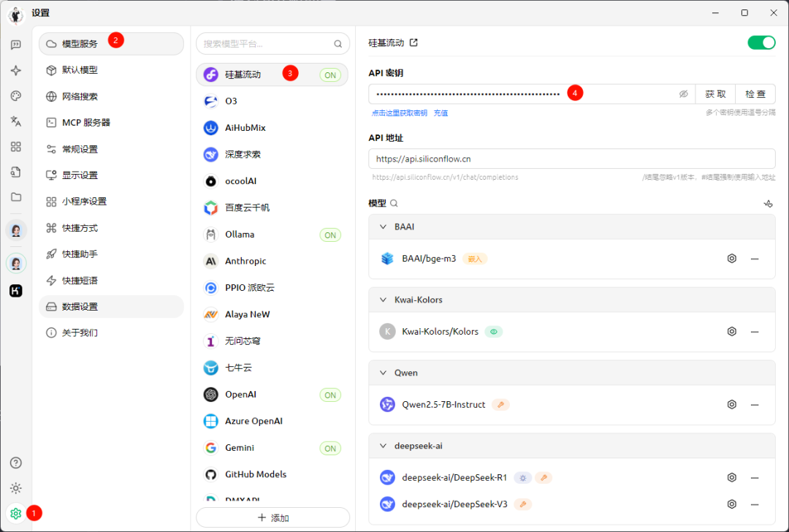
Task: Disable the 硅基流动 provider switch
Action: pyautogui.click(x=761, y=43)
